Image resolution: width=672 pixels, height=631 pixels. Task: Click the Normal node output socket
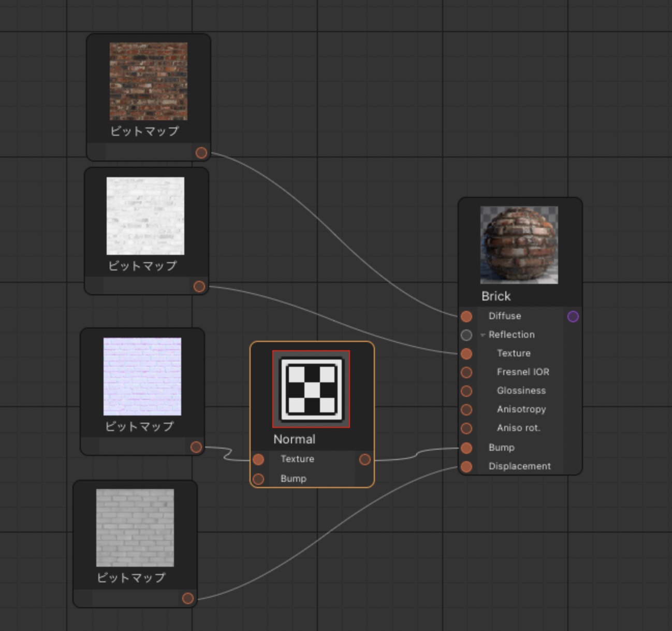(x=365, y=460)
